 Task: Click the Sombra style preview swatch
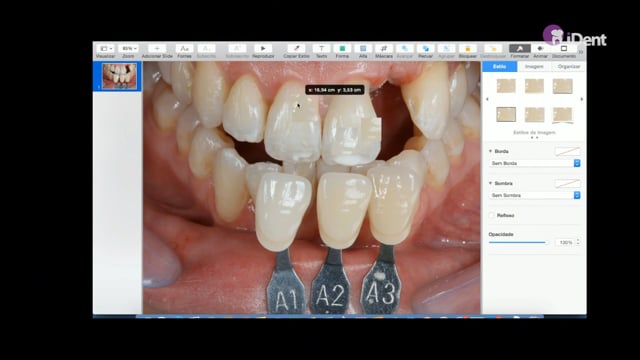567,183
